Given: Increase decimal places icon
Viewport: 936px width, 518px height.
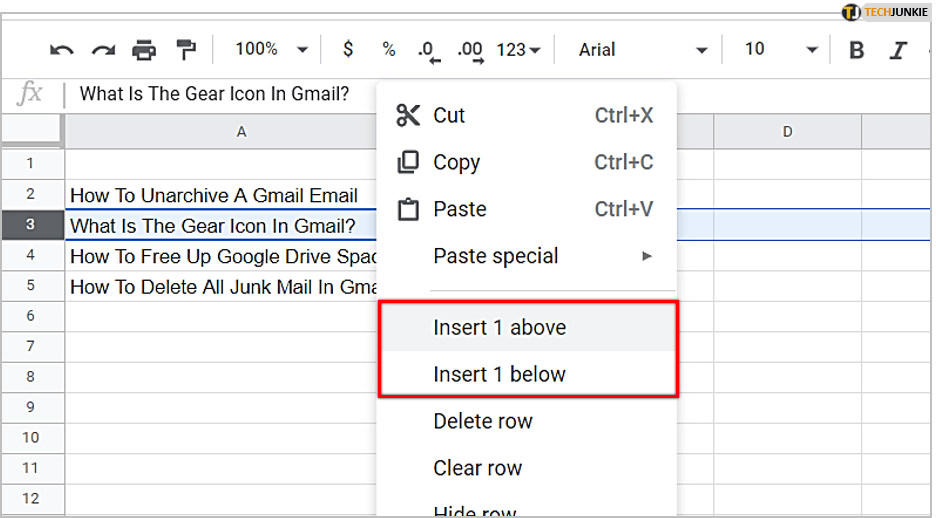Looking at the screenshot, I should [x=470, y=51].
